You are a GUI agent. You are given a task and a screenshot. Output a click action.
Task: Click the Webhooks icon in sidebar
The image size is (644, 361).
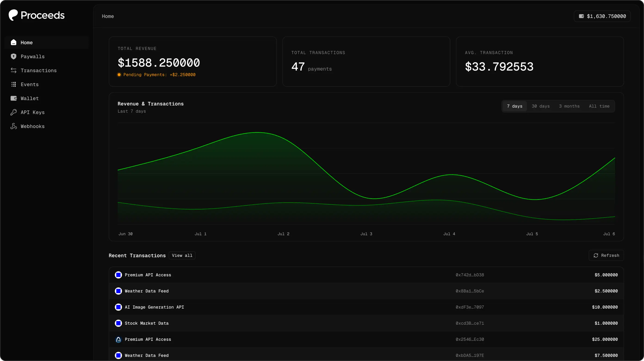pos(13,126)
